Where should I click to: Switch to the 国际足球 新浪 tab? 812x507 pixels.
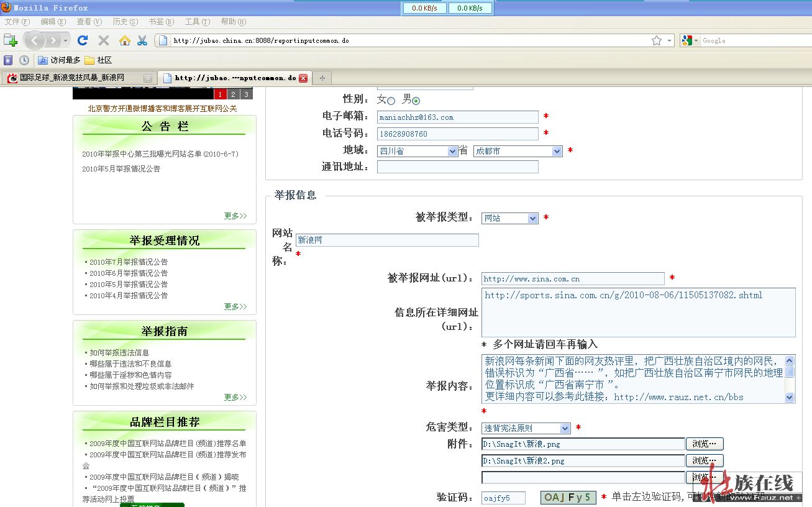tap(71, 78)
